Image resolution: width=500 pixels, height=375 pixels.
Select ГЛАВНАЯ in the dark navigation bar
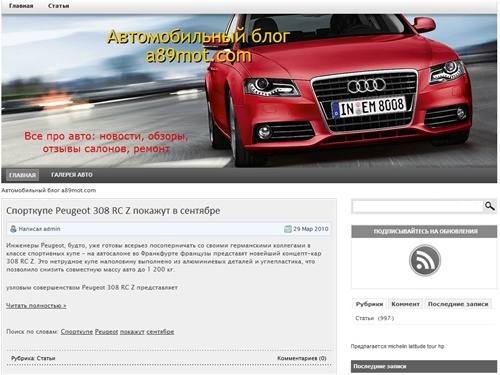[x=22, y=175]
